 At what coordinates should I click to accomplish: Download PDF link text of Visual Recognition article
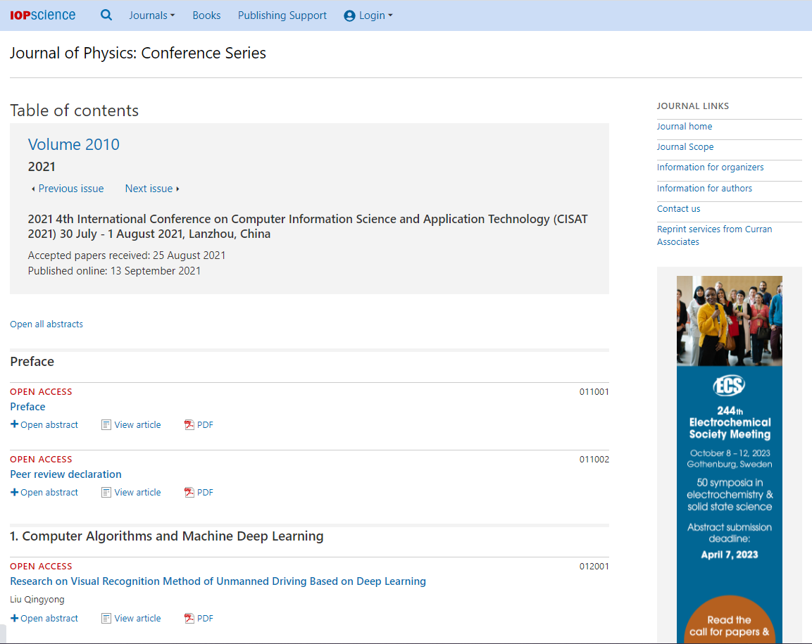205,618
